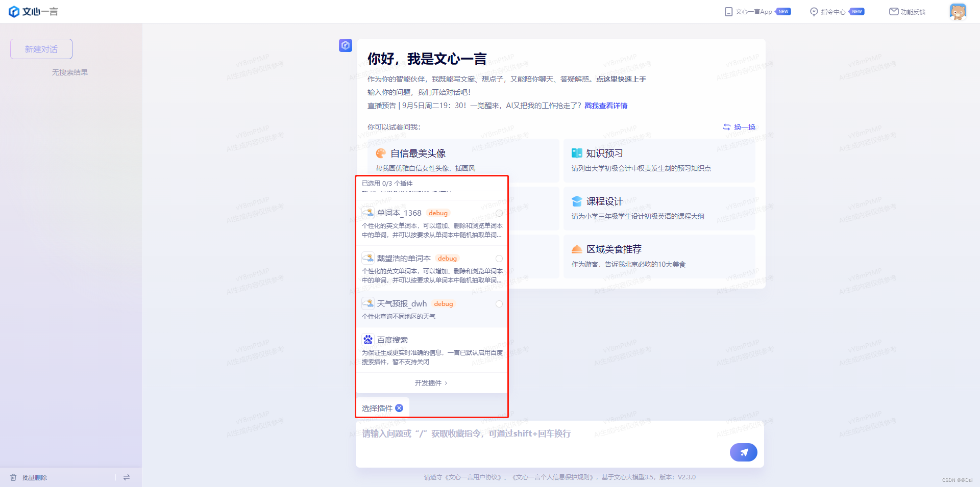
Task: Close the 选择插件 panel with the X icon
Action: point(399,408)
